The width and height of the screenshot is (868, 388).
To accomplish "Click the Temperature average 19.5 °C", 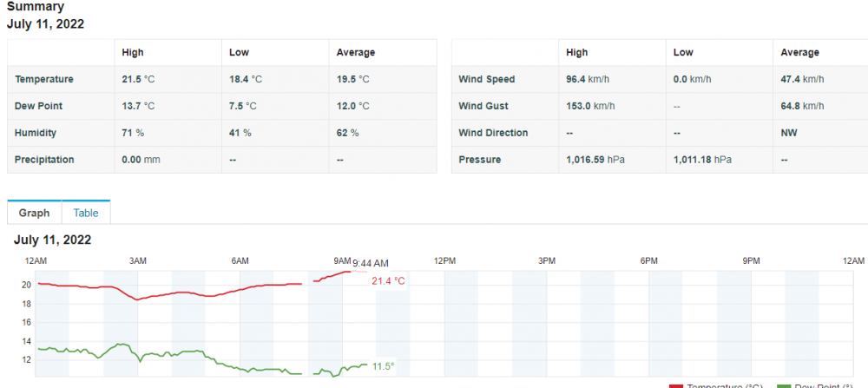I will click(x=352, y=79).
